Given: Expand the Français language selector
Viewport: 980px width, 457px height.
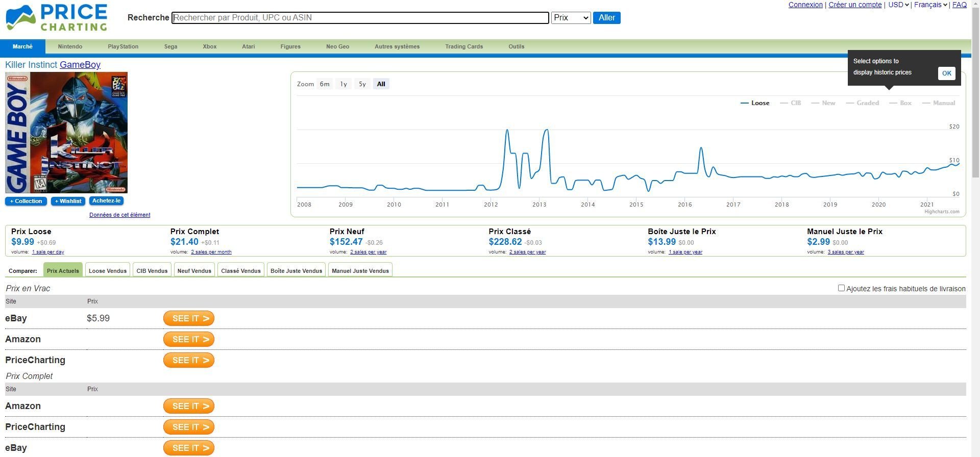Looking at the screenshot, I should [930, 5].
